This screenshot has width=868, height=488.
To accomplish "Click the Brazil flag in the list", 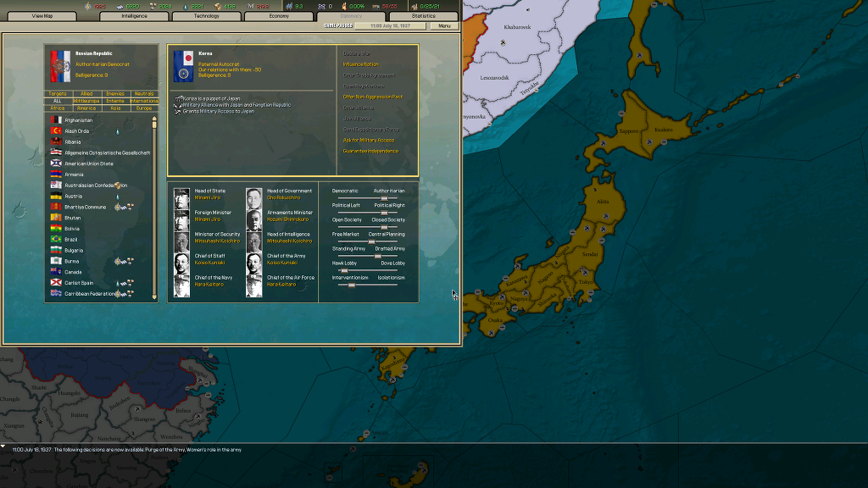I will pyautogui.click(x=55, y=240).
